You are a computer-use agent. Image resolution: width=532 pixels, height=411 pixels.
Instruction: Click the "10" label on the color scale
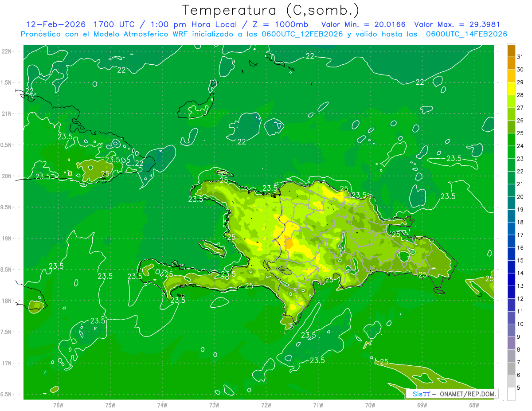(x=520, y=324)
